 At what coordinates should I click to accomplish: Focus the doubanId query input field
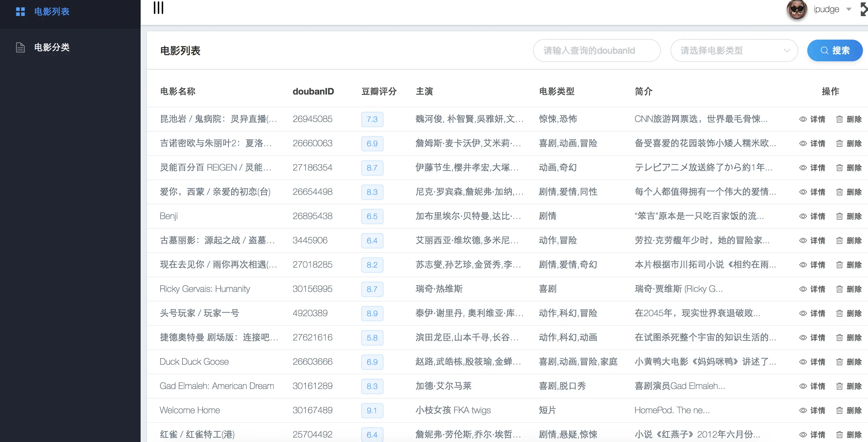point(596,50)
